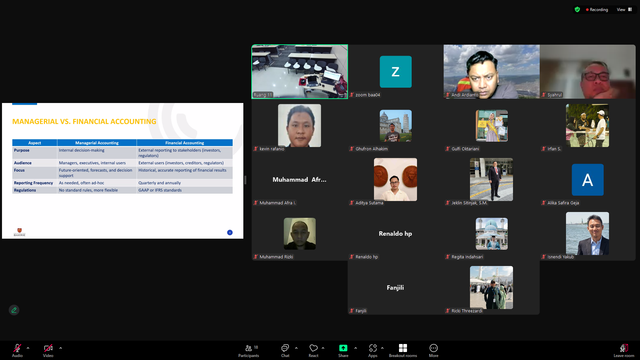Click the muted mic icon beside Renaldo hp

tap(352, 257)
